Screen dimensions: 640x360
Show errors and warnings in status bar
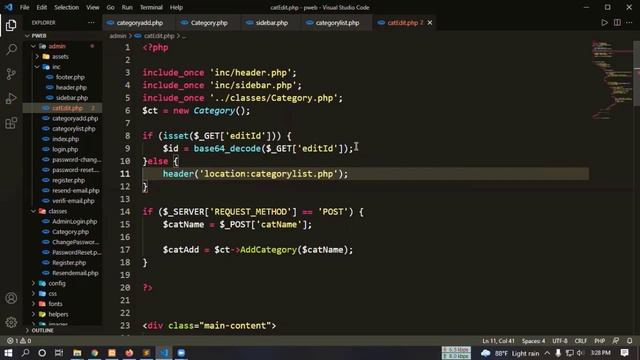point(19,341)
